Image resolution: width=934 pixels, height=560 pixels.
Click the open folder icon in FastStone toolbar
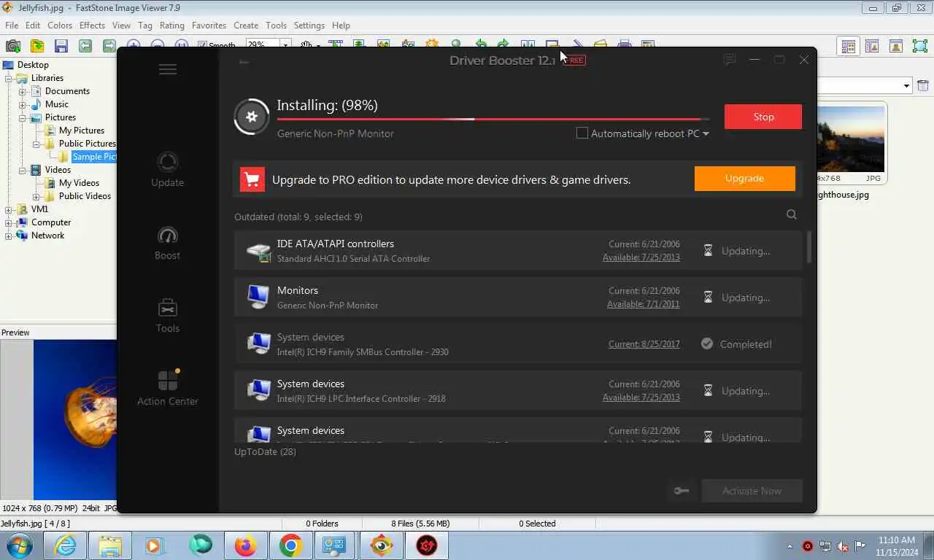[x=37, y=46]
